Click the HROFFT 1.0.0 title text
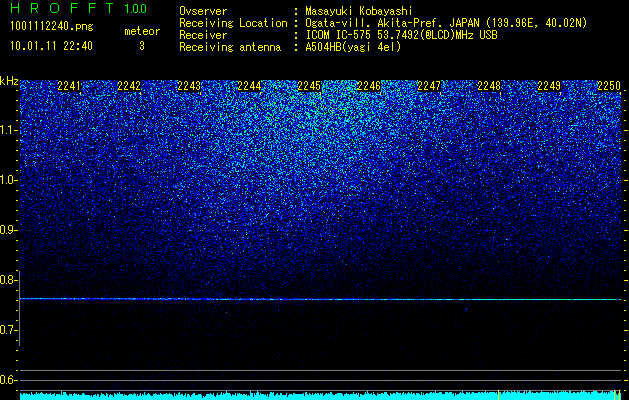Screen dimensions: 629x400 (x=79, y=8)
